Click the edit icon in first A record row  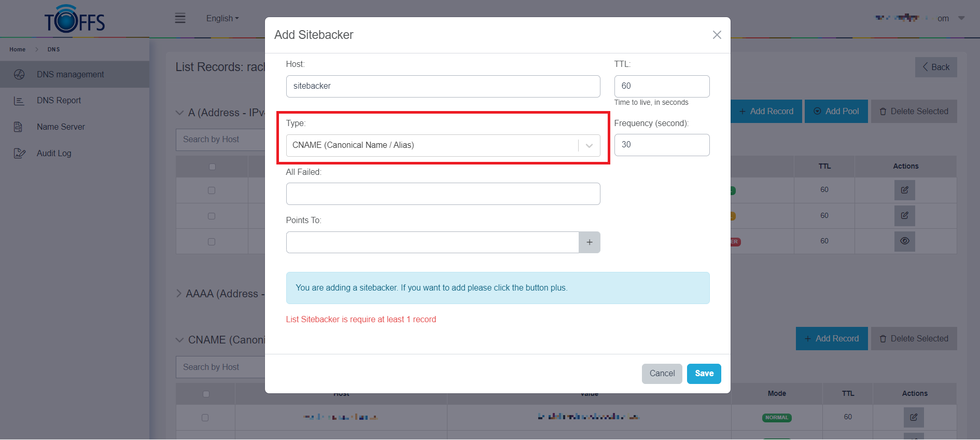point(904,190)
